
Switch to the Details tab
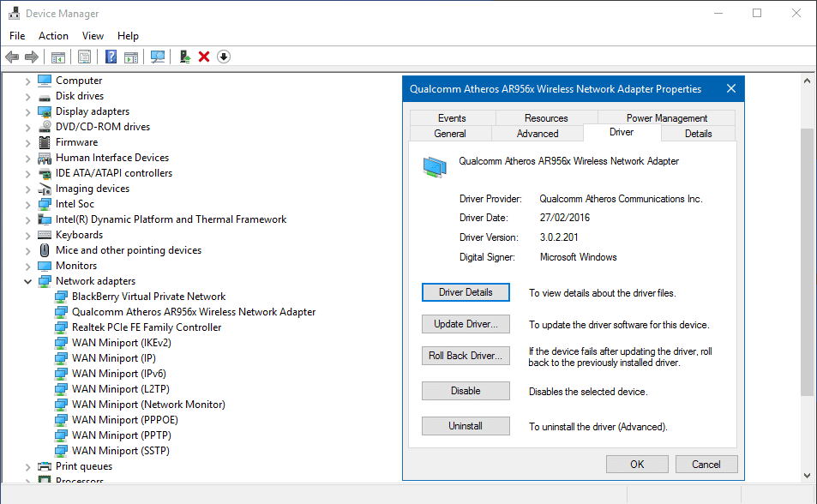tap(698, 134)
